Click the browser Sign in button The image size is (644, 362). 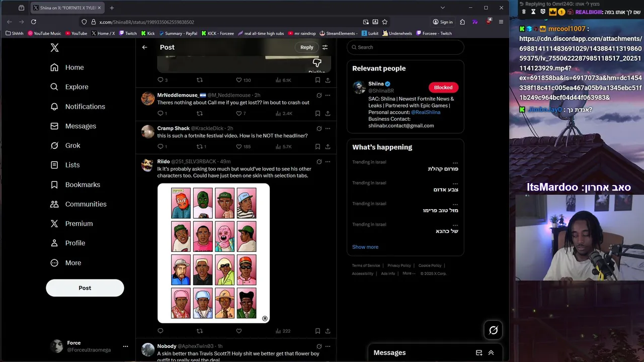(x=443, y=22)
